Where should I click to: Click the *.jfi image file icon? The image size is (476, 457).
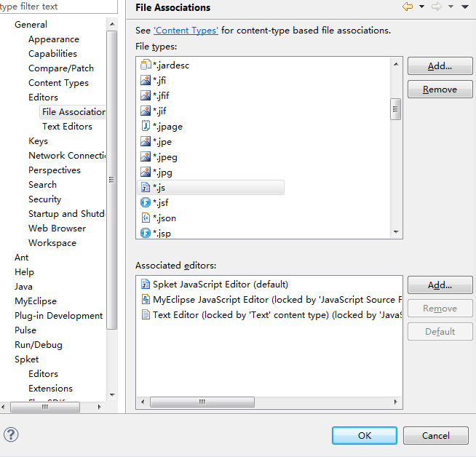(146, 80)
